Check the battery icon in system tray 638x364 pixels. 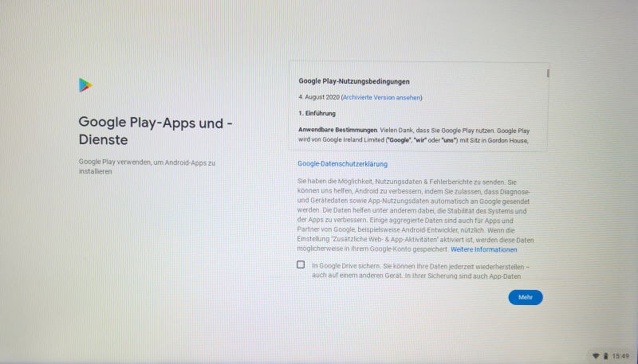605,356
